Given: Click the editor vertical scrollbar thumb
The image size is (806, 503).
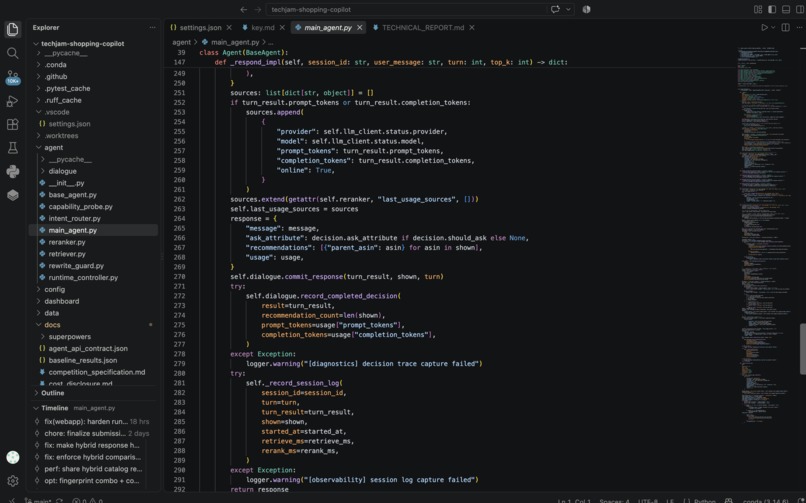Looking at the screenshot, I should [x=802, y=349].
